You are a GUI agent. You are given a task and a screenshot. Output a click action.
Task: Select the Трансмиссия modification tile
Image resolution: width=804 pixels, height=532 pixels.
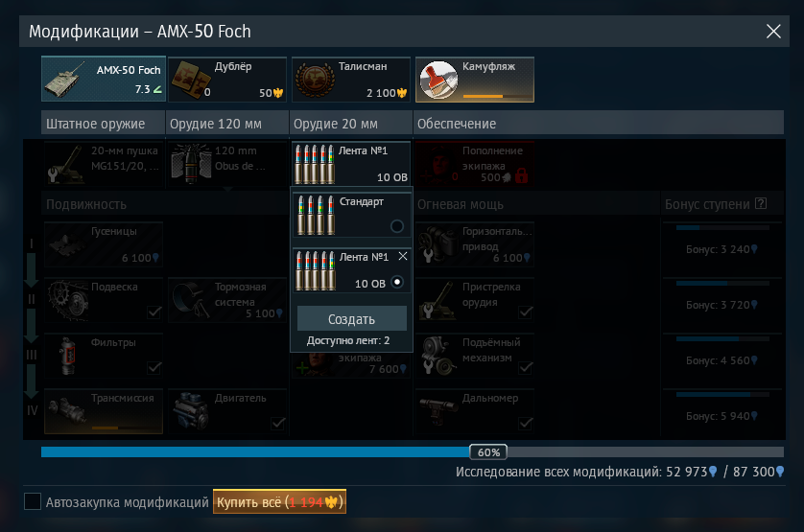[x=104, y=411]
